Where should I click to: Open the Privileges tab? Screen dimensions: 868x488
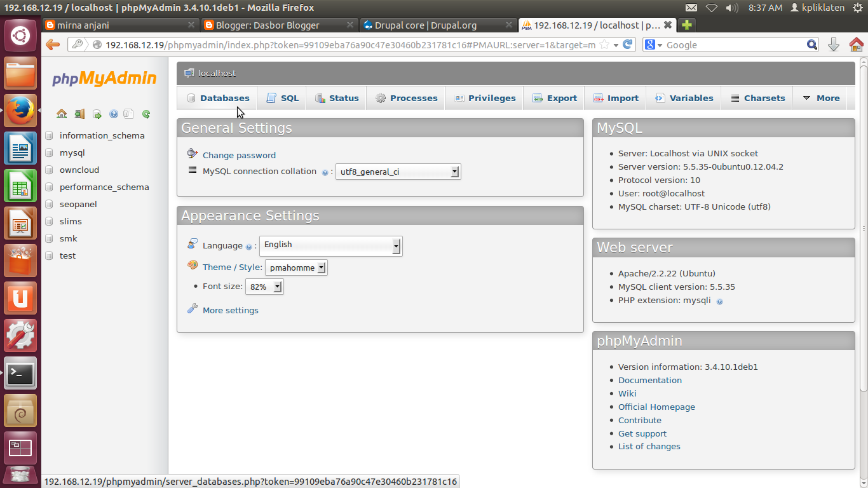[x=485, y=98]
